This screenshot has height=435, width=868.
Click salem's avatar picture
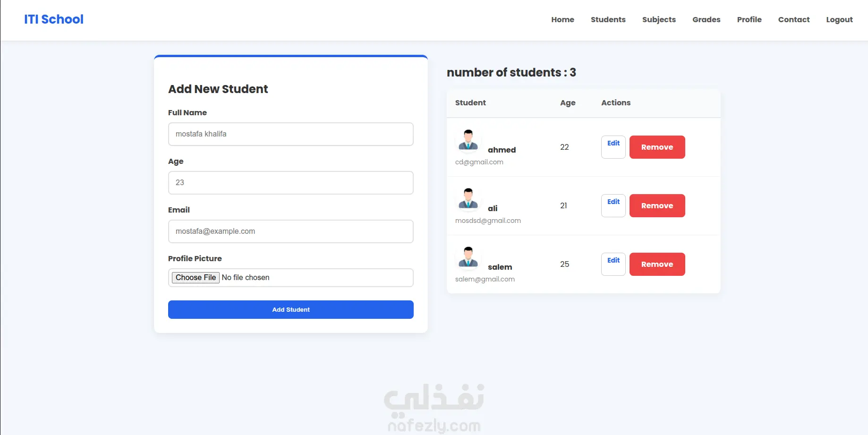pos(468,257)
